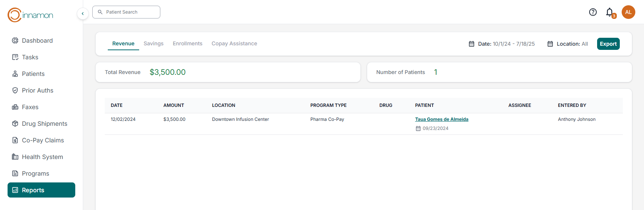Image resolution: width=644 pixels, height=210 pixels.
Task: Open Programs in the sidebar
Action: [x=36, y=173]
